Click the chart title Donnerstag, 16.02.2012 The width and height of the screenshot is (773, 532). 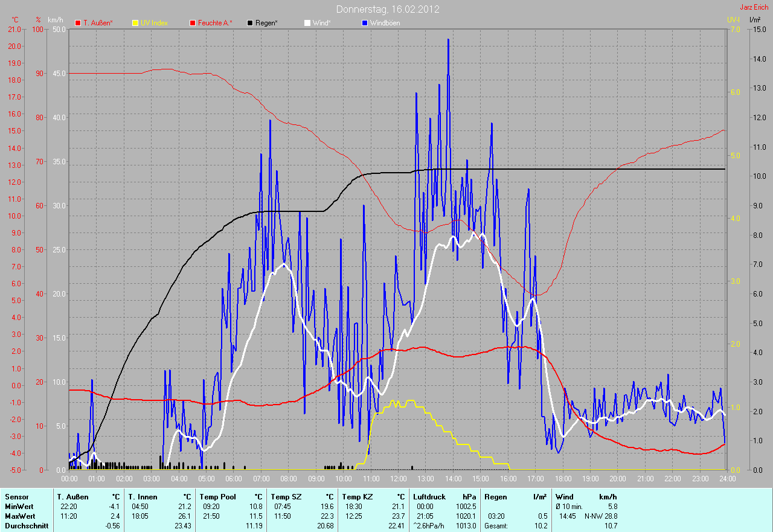pyautogui.click(x=387, y=9)
